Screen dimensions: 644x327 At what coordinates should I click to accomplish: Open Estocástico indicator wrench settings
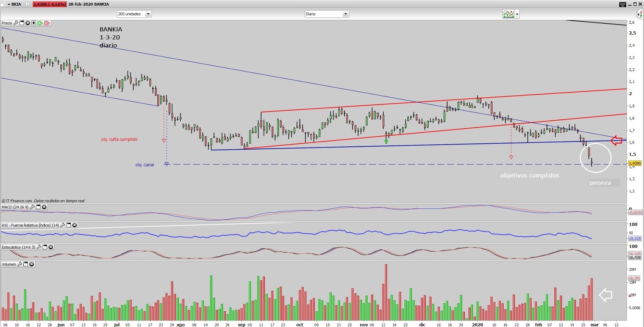(39, 247)
